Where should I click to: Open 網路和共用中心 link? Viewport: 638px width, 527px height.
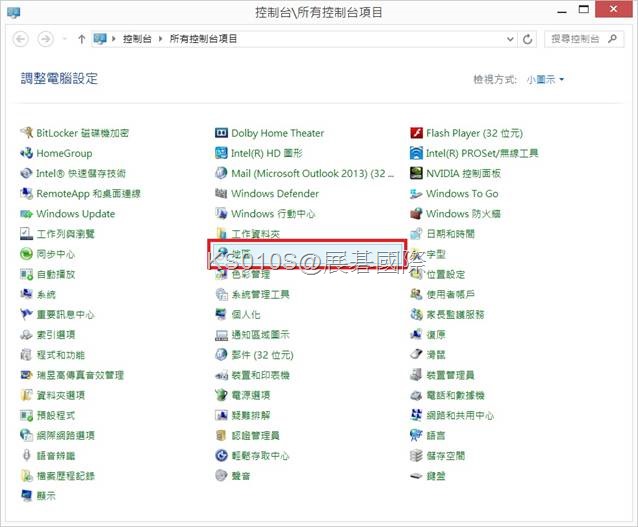click(x=460, y=415)
